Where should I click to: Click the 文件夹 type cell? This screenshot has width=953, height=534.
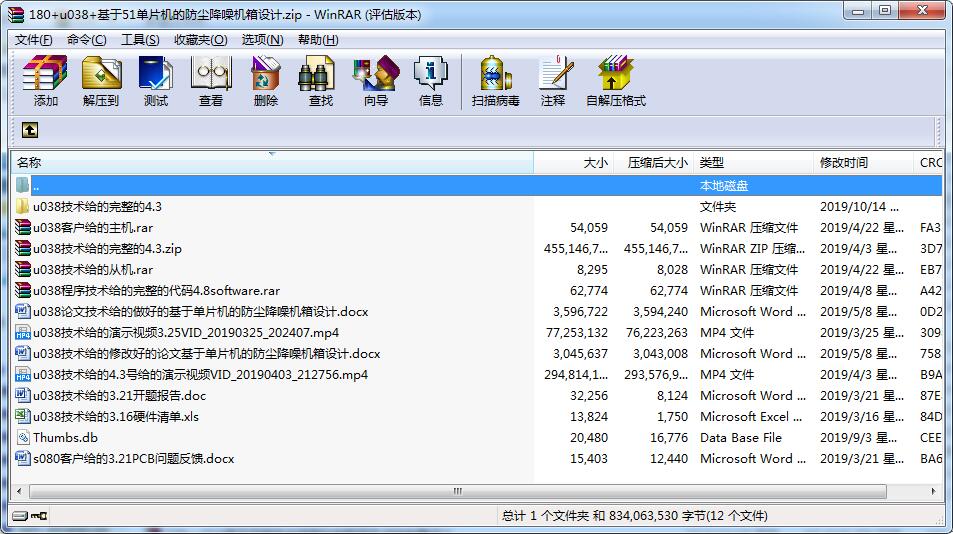tap(718, 207)
